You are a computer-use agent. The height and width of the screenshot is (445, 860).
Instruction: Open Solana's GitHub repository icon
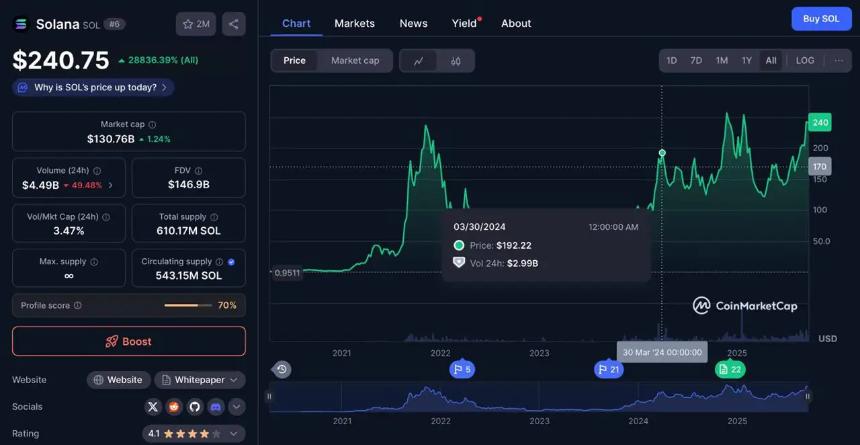coord(195,407)
